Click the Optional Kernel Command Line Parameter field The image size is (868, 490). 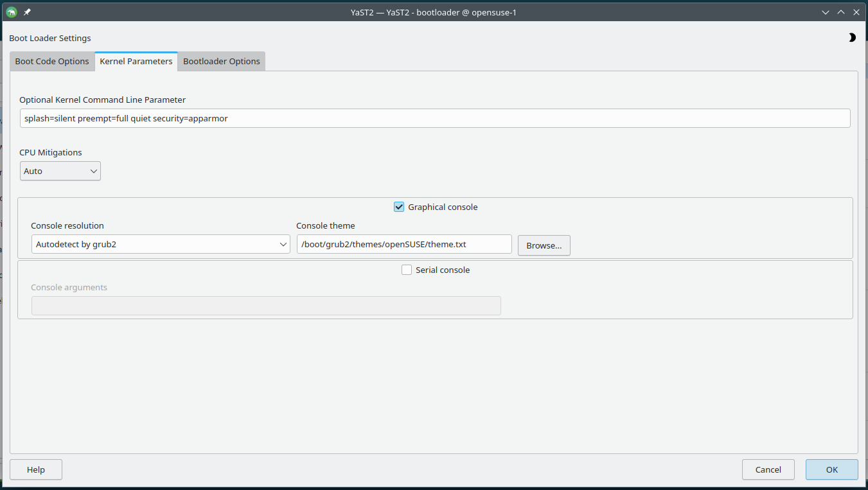435,118
